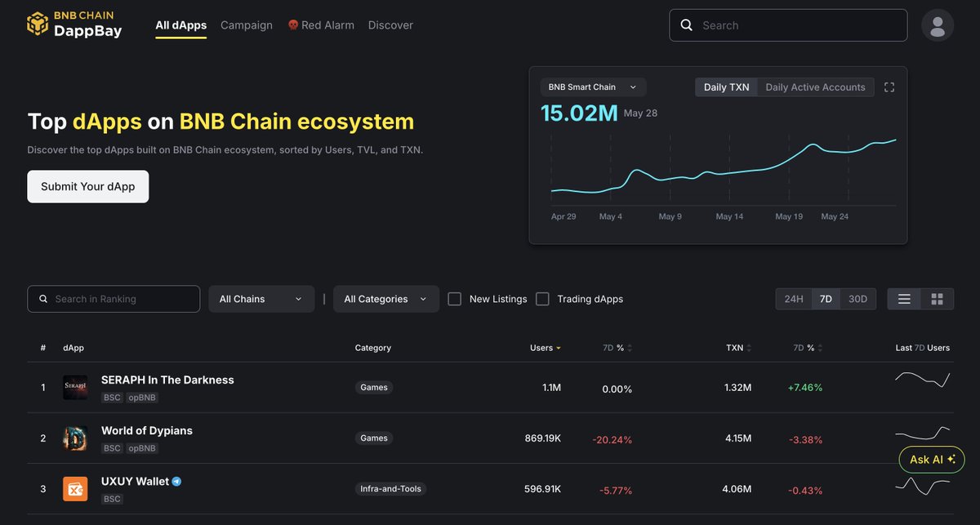Open the Ask AI assistant
The width and height of the screenshot is (980, 525).
932,460
